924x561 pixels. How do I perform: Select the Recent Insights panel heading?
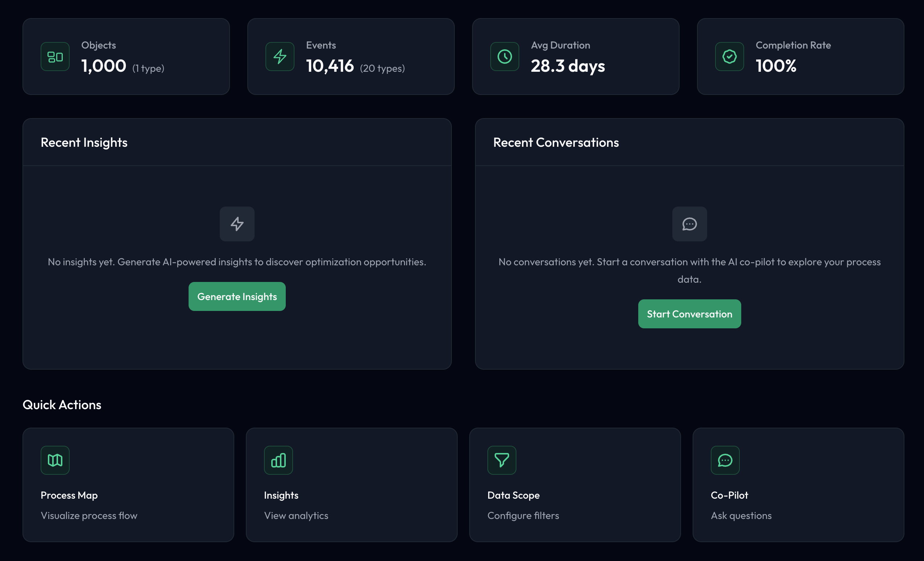coord(84,142)
